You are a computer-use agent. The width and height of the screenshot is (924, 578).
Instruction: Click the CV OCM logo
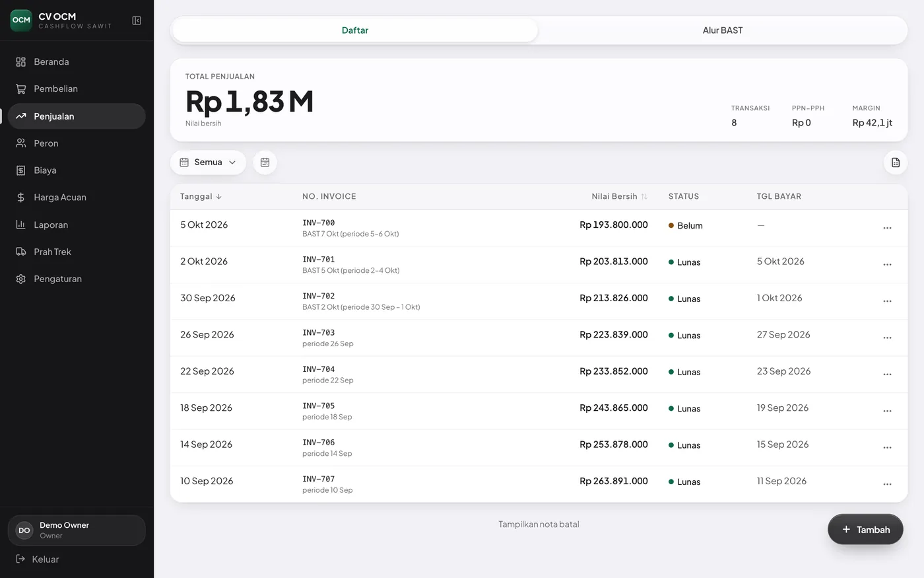[21, 20]
